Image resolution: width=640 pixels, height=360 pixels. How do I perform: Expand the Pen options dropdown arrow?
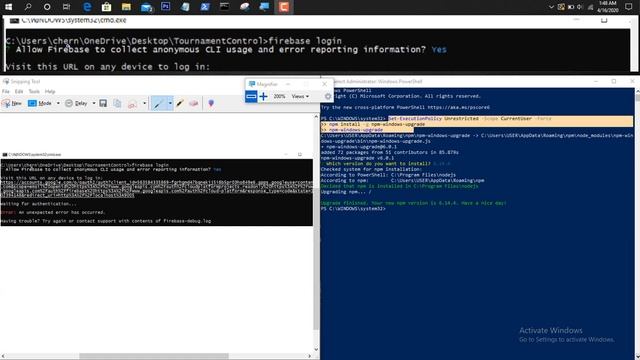(170, 104)
